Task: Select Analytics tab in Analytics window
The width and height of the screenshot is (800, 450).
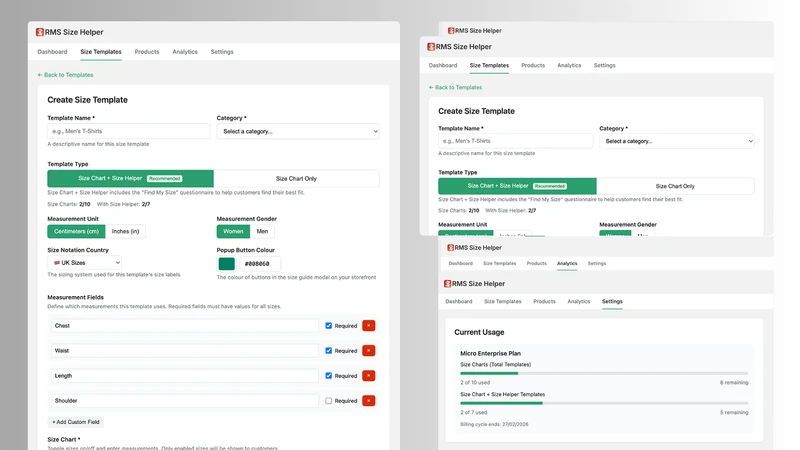Action: 567,263
